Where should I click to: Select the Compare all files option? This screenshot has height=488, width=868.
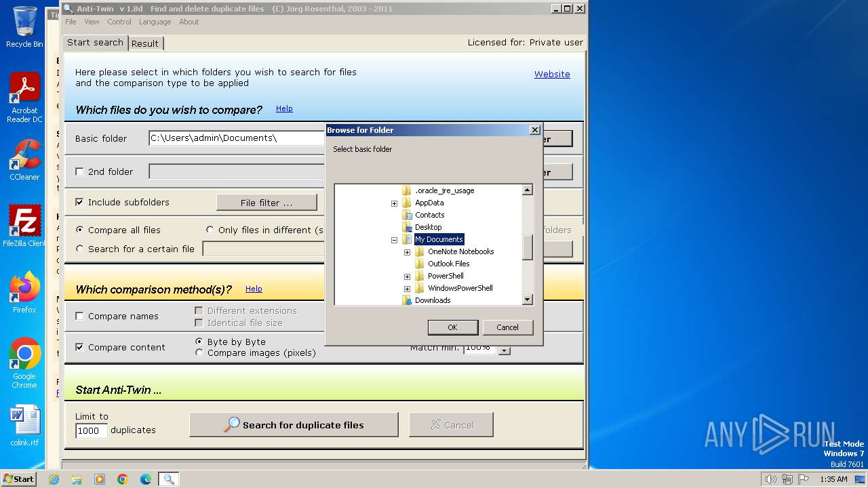point(79,230)
